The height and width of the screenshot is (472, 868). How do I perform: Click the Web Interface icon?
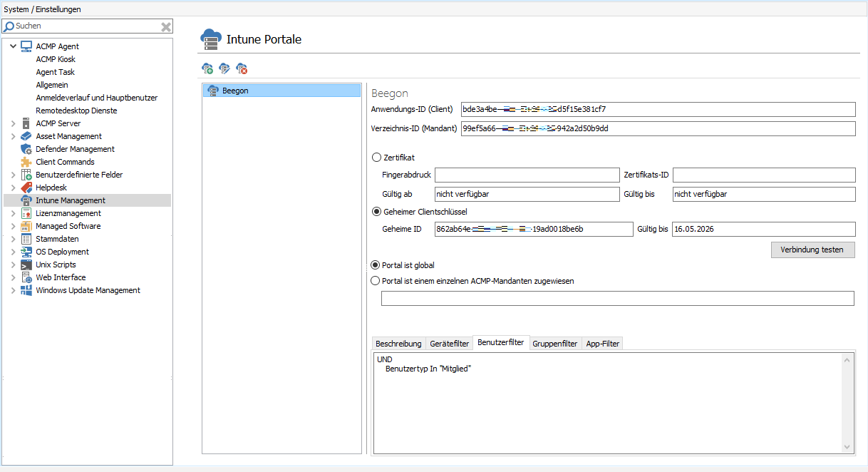(x=26, y=277)
